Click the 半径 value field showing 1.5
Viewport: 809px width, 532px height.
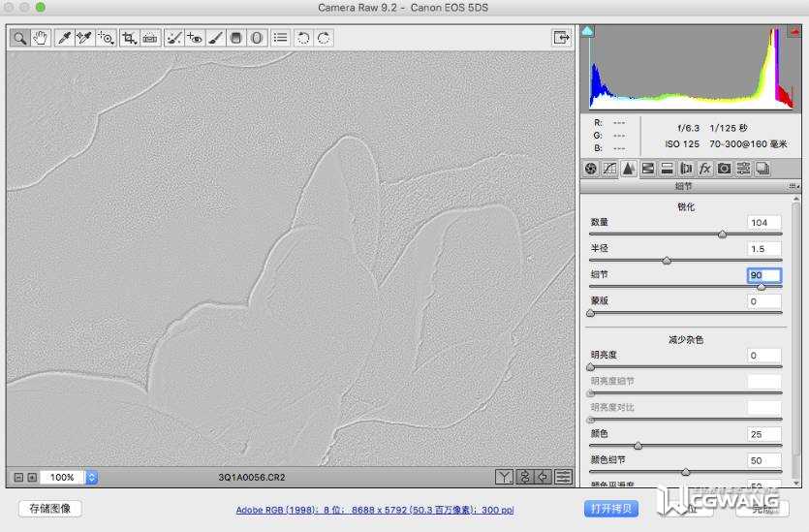764,249
